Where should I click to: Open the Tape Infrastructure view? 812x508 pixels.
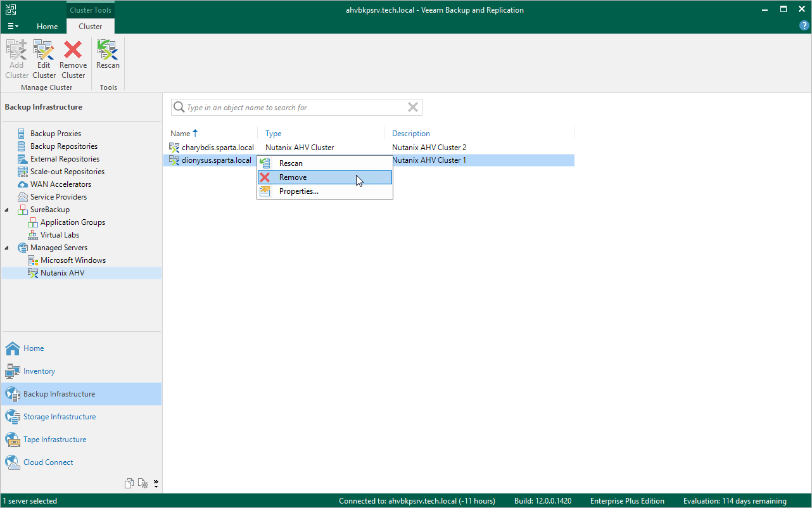pos(81,440)
